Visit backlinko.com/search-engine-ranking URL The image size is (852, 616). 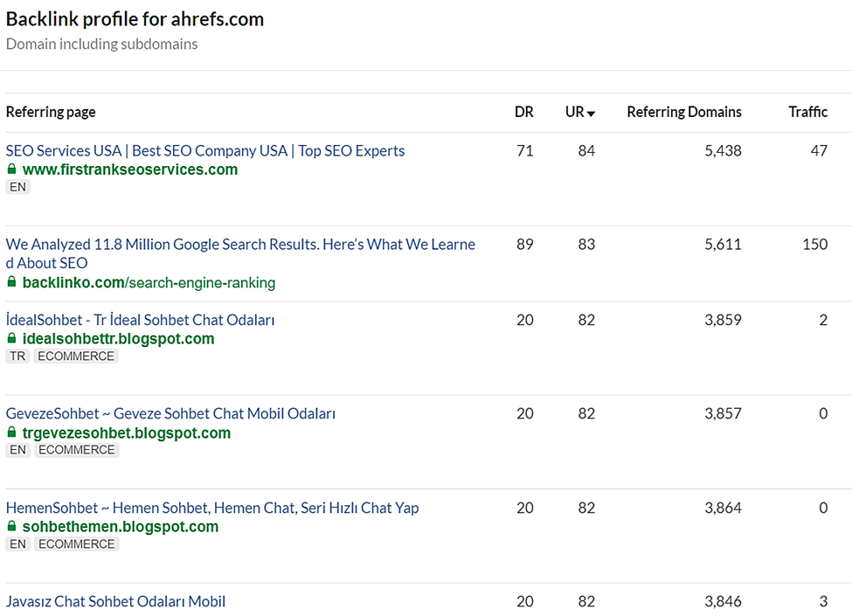[x=149, y=282]
